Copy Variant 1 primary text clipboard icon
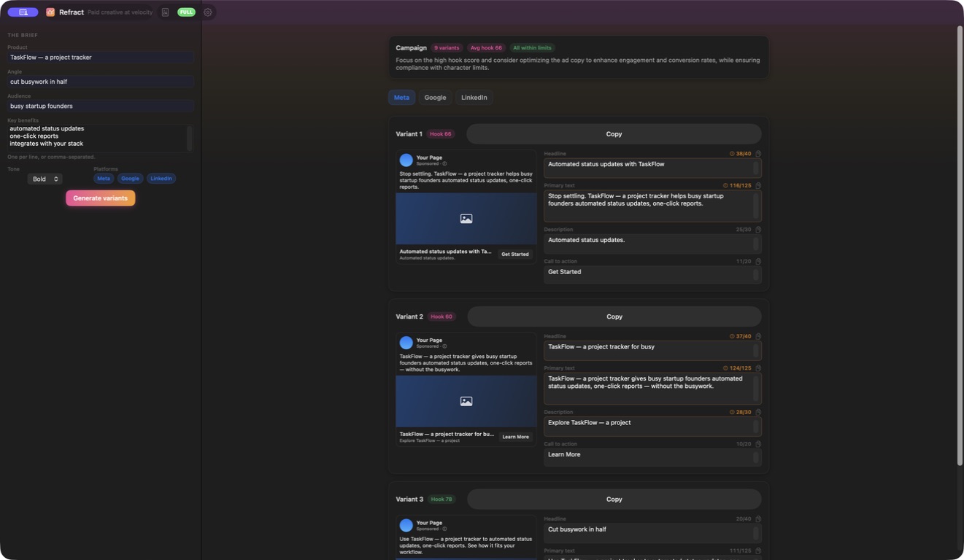 click(x=758, y=186)
